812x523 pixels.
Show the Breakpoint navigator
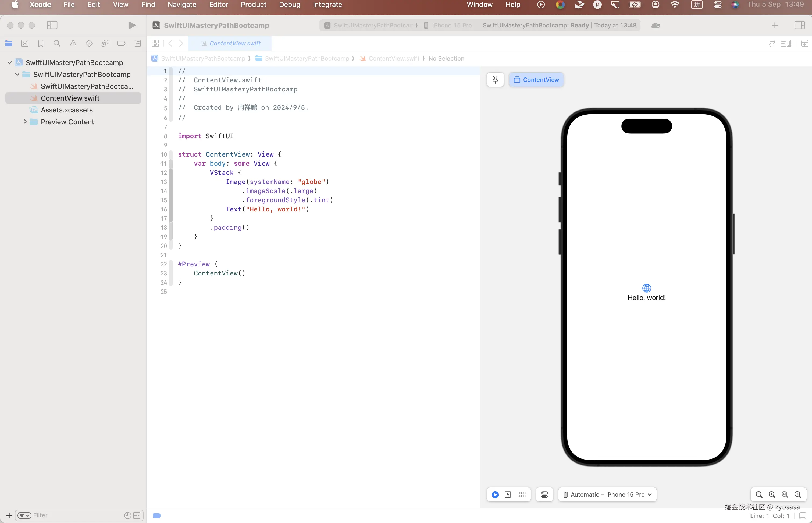pos(121,44)
